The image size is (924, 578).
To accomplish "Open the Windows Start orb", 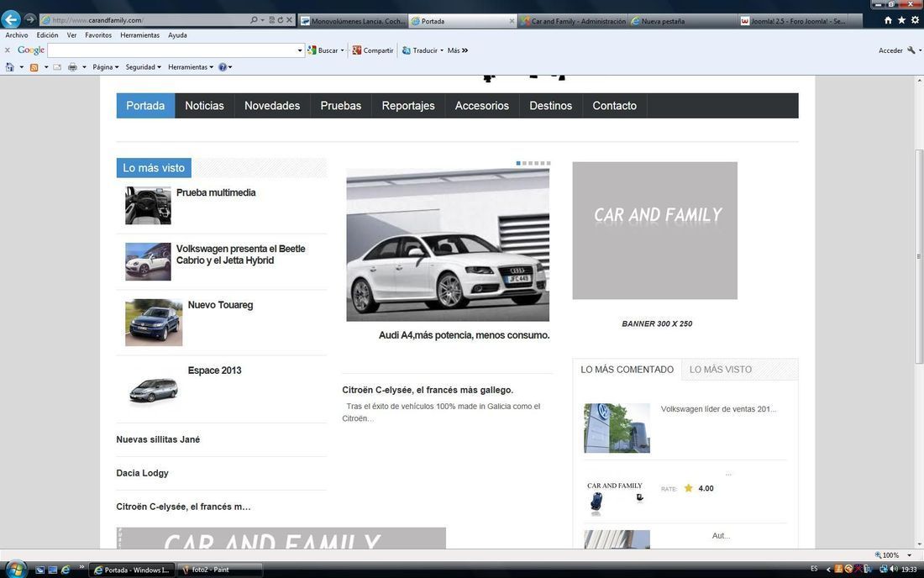I will 16,570.
